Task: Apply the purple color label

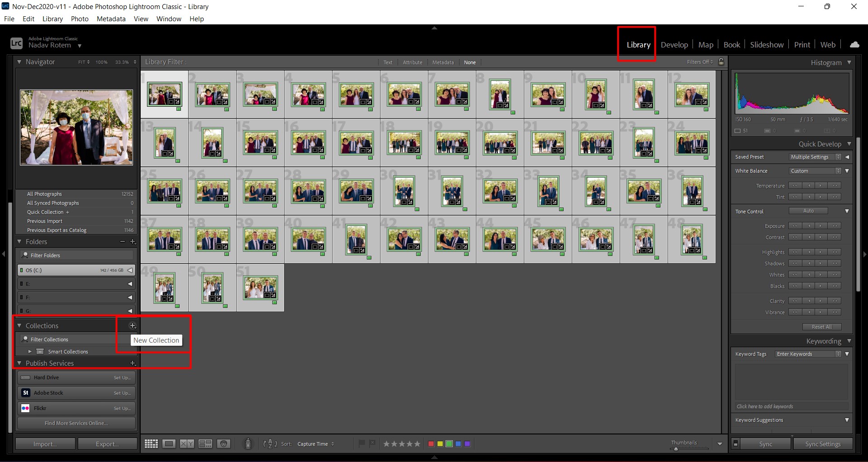Action: tap(467, 444)
